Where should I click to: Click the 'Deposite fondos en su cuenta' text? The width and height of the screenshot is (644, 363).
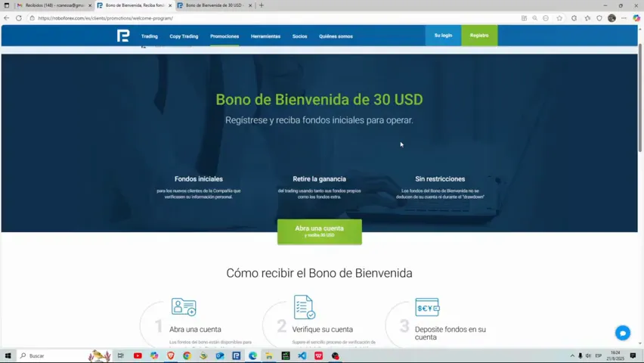point(450,333)
